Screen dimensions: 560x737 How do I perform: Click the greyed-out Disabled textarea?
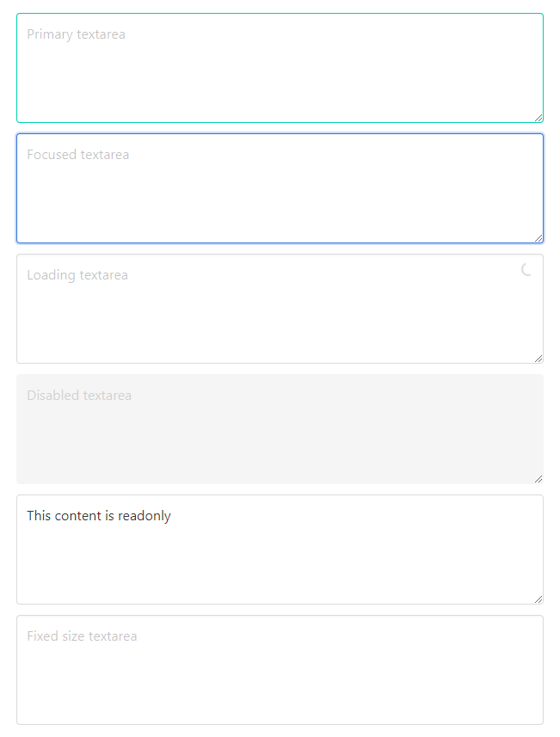point(280,429)
